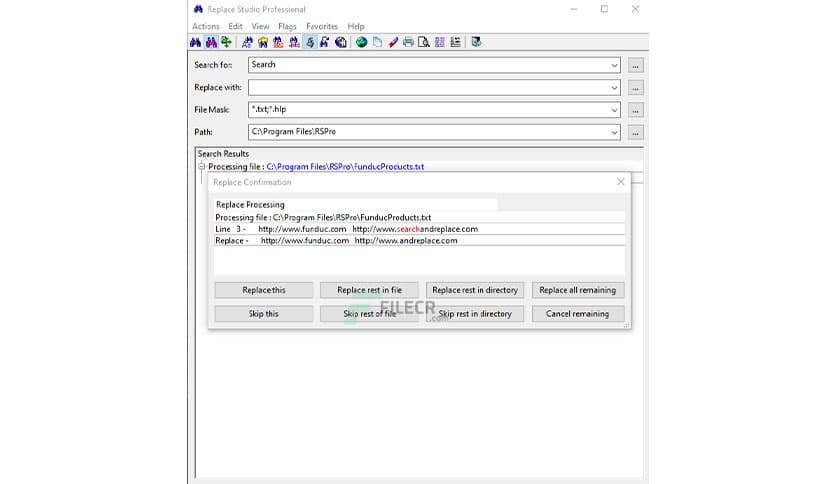Open the Favorites menu

[x=321, y=26]
